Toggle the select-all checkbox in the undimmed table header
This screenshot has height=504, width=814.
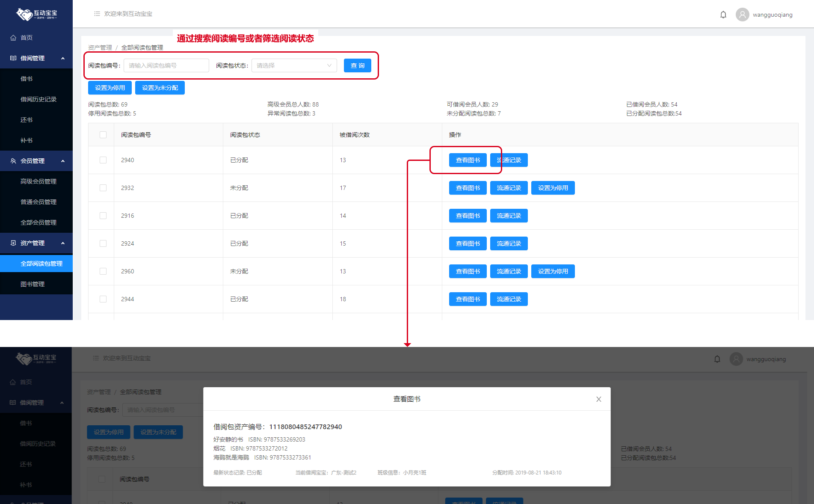103,135
